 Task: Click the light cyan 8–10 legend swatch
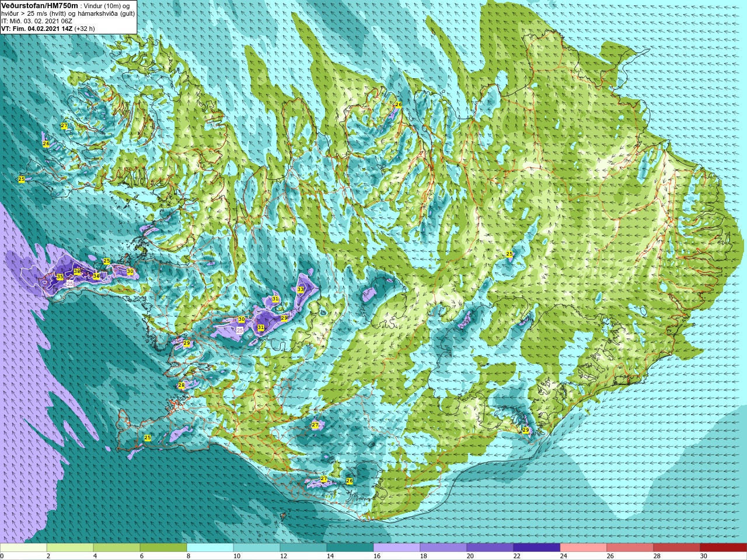tap(210, 548)
